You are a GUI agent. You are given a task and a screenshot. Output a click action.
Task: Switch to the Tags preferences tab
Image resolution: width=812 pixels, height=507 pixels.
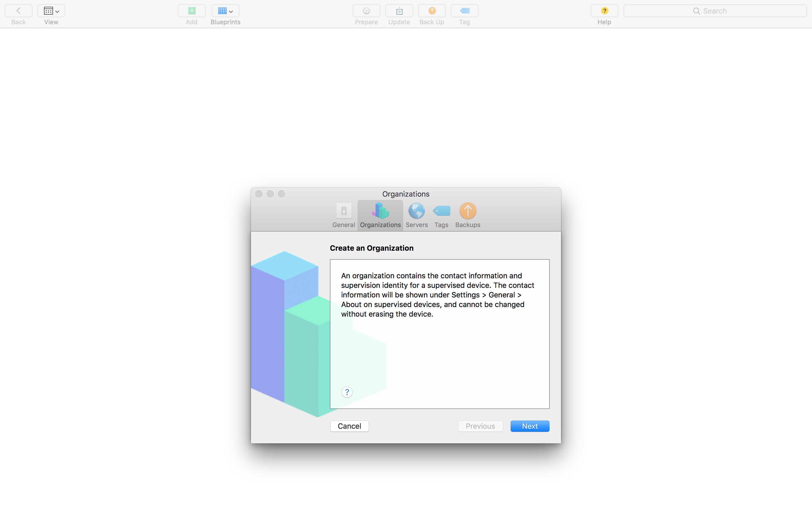click(x=441, y=215)
